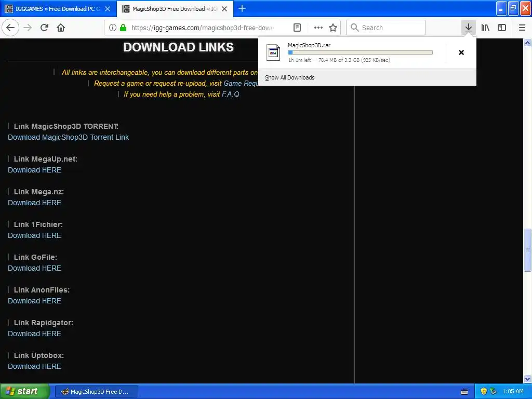532x399 pixels.
Task: Click the 1:05 AM system clock
Action: 513,392
